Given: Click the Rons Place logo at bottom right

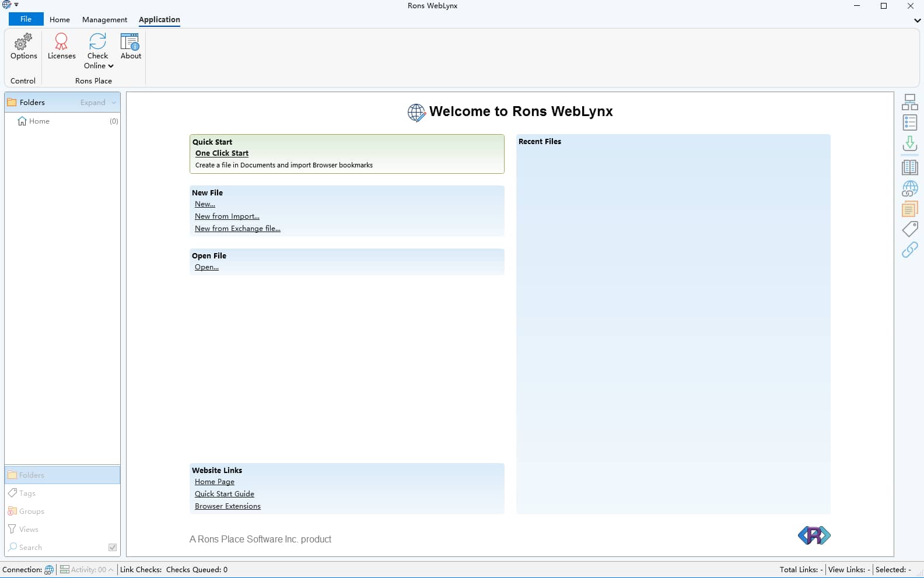Looking at the screenshot, I should coord(814,535).
